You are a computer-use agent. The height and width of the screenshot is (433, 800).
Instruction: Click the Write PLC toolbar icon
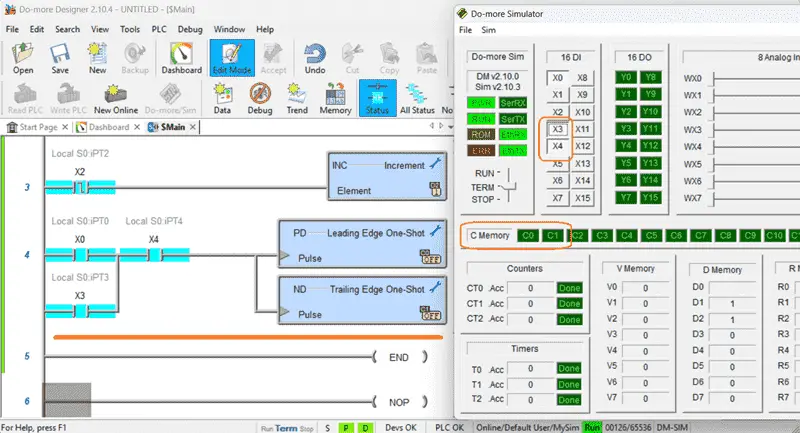click(68, 99)
